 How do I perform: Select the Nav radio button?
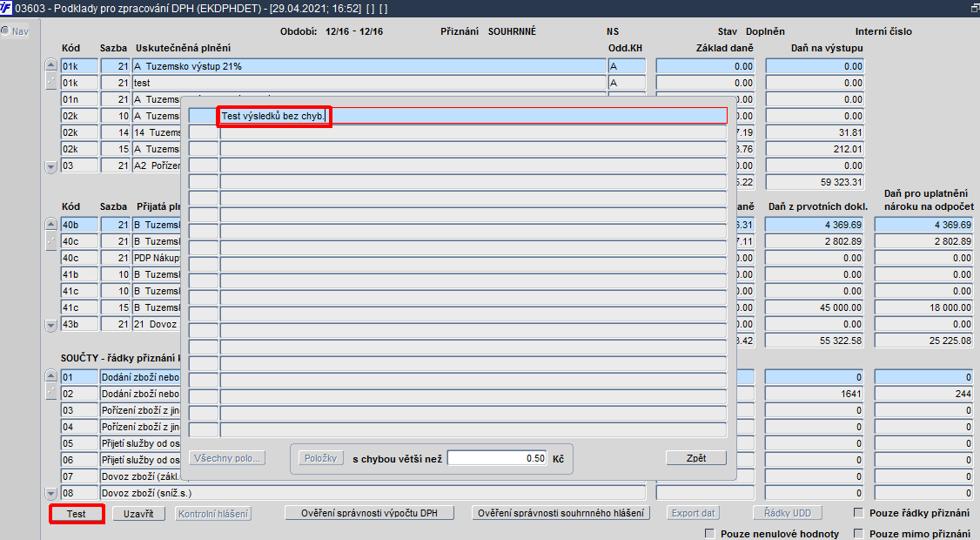click(x=5, y=30)
